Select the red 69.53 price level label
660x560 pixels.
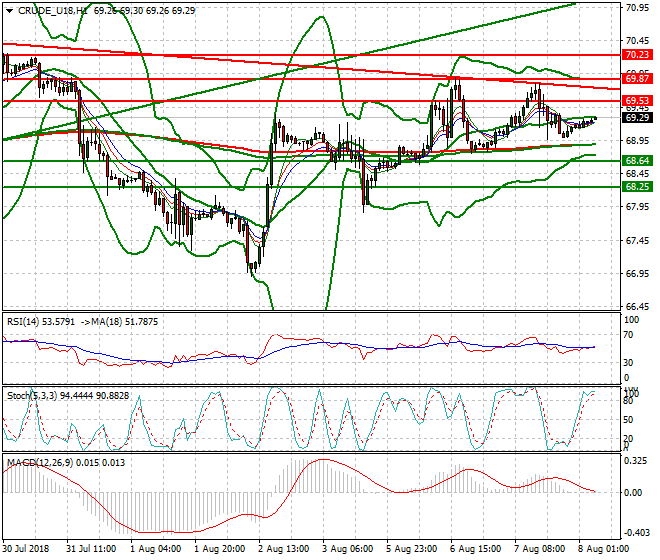[637, 101]
